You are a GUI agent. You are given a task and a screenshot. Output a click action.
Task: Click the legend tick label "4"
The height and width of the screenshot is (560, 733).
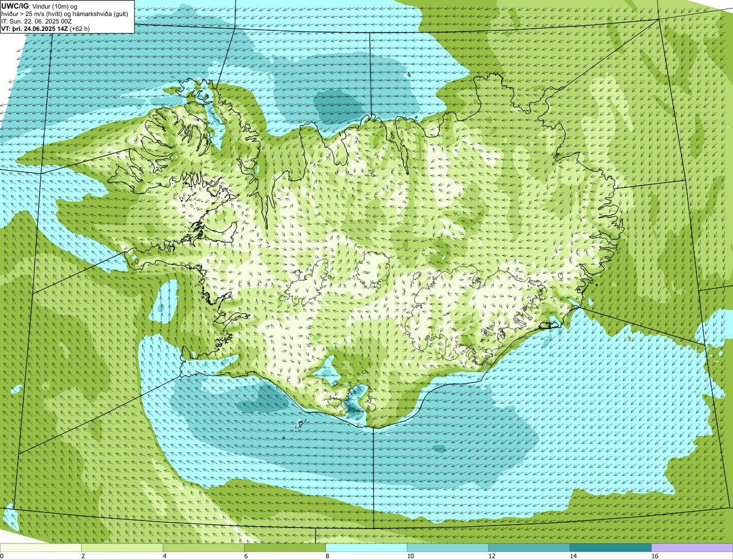coord(164,556)
